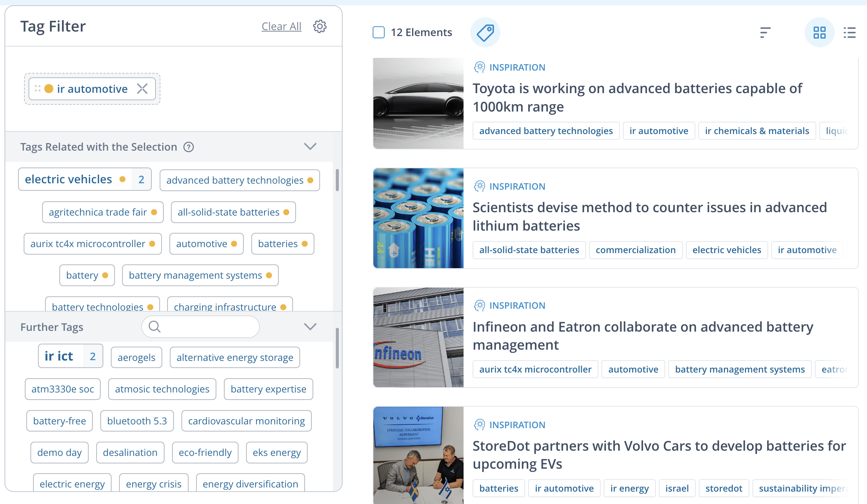
Task: Select battery-free tag
Action: point(59,421)
